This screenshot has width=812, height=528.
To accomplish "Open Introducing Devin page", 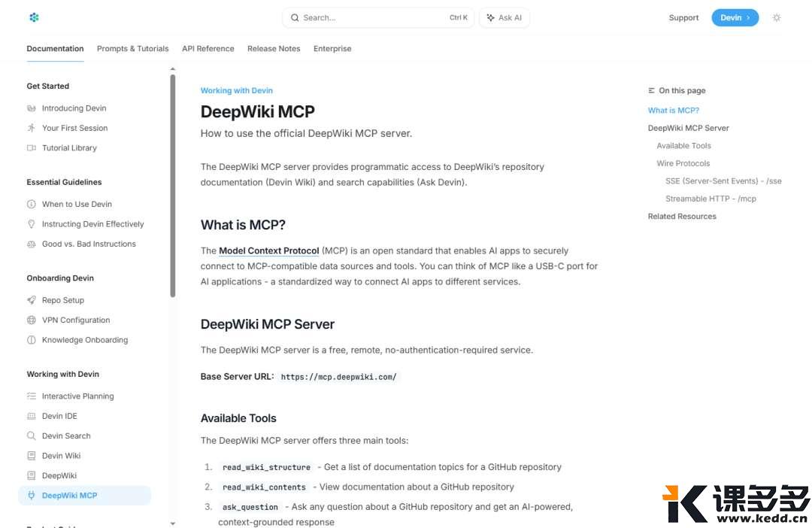I will click(74, 108).
